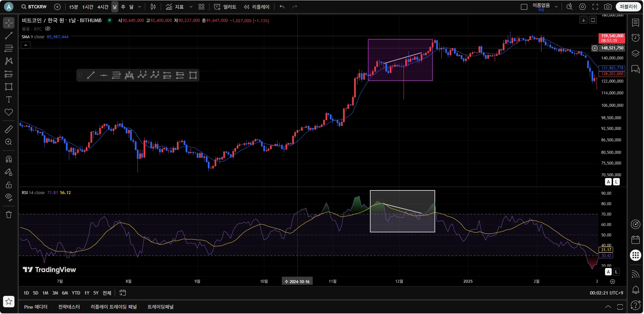Open the watchlist panel icon
The height and width of the screenshot is (314, 644).
pyautogui.click(x=636, y=23)
